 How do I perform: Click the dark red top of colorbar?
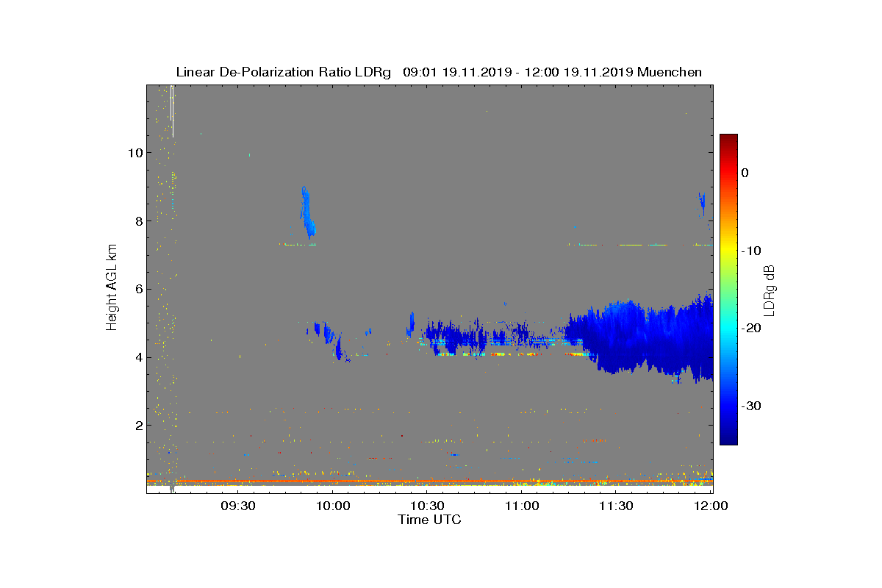click(728, 139)
